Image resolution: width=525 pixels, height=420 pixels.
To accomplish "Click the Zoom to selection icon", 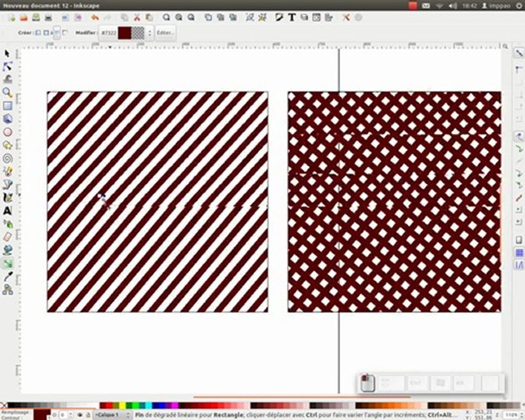I will [x=166, y=17].
